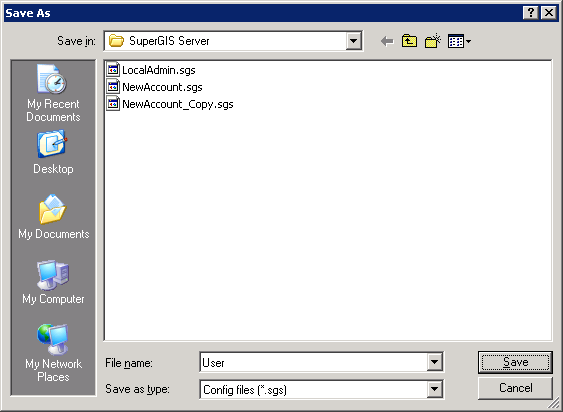Go to Desktop in places bar
This screenshot has height=412, width=563.
53,153
